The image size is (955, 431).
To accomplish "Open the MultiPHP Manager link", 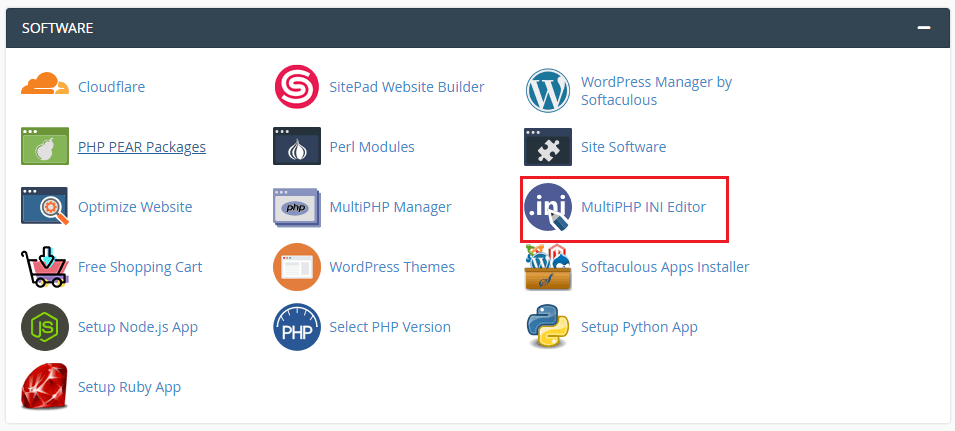I will tap(390, 207).
